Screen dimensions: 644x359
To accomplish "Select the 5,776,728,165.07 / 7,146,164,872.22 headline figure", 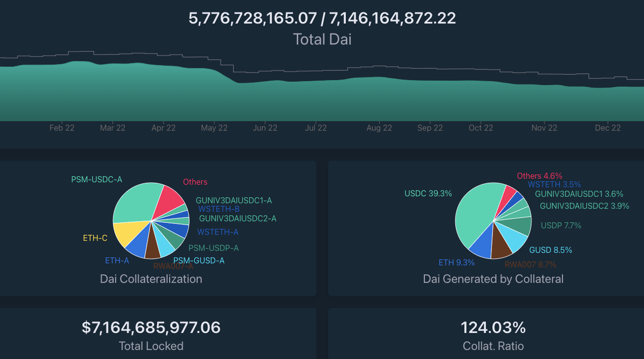I will tap(322, 19).
